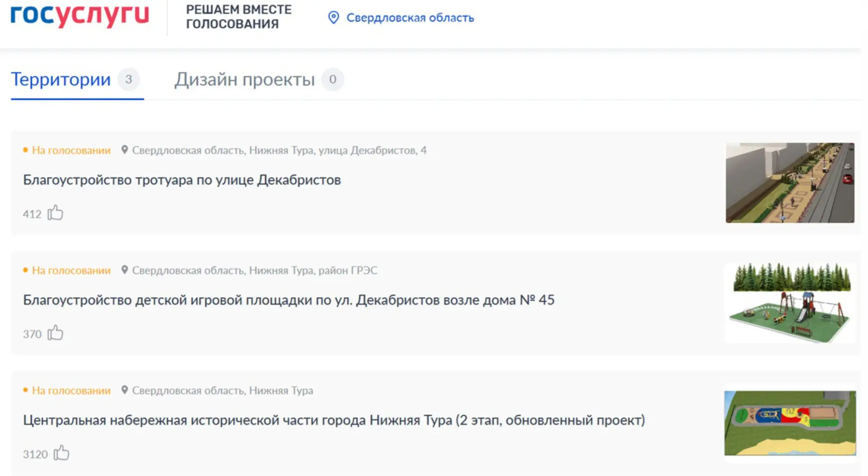Click the vote count 412
The image size is (868, 476).
pos(32,214)
